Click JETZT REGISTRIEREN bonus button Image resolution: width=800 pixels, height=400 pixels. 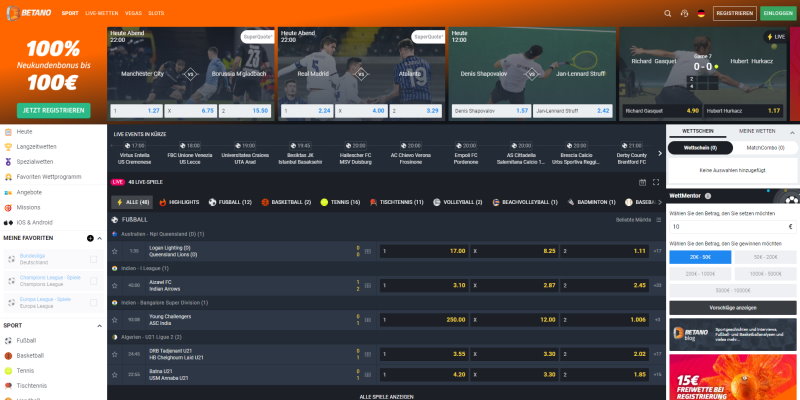[54, 110]
